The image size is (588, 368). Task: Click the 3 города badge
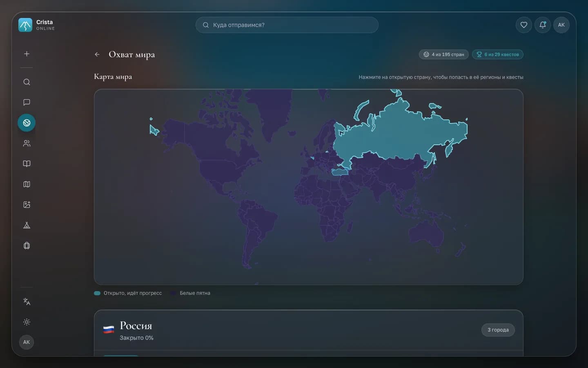pos(498,330)
